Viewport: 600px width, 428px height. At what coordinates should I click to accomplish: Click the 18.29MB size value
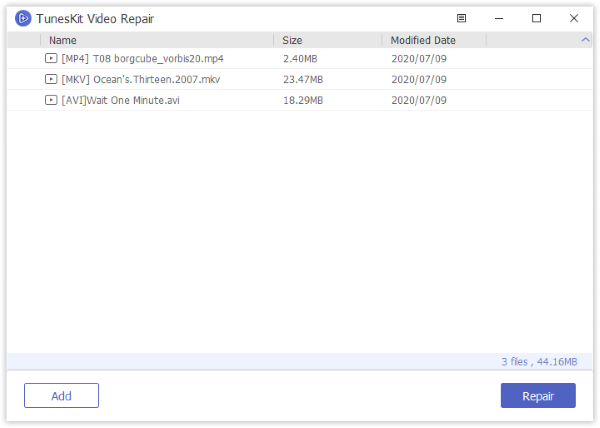[x=303, y=100]
